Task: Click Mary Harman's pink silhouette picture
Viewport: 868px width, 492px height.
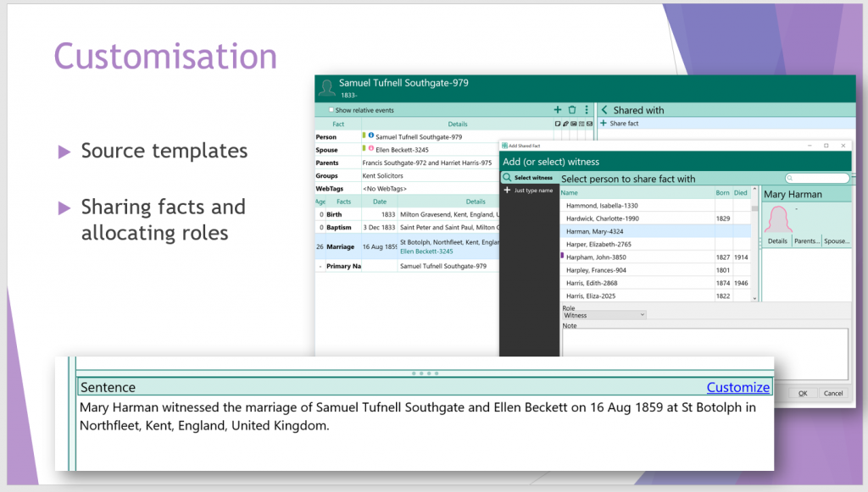Action: 779,218
